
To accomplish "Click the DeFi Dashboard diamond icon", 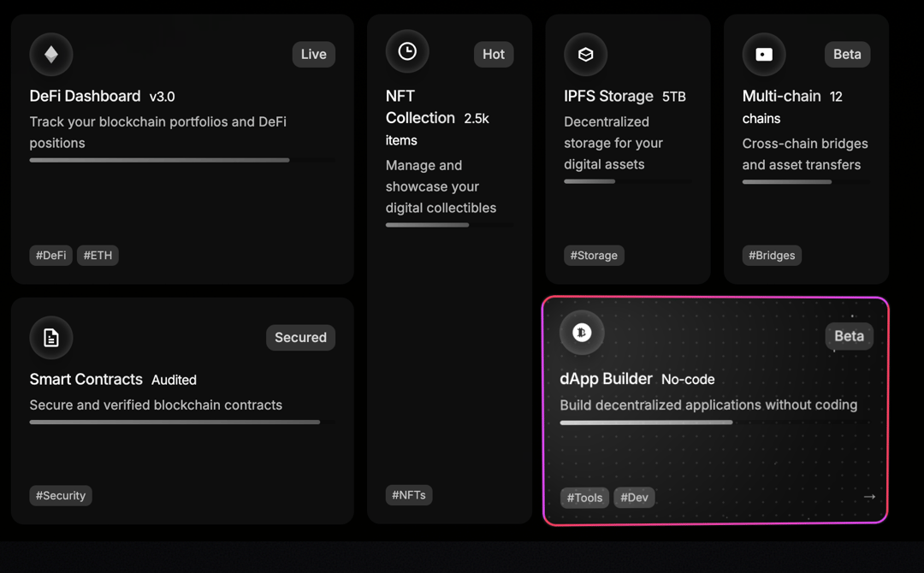I will point(51,54).
